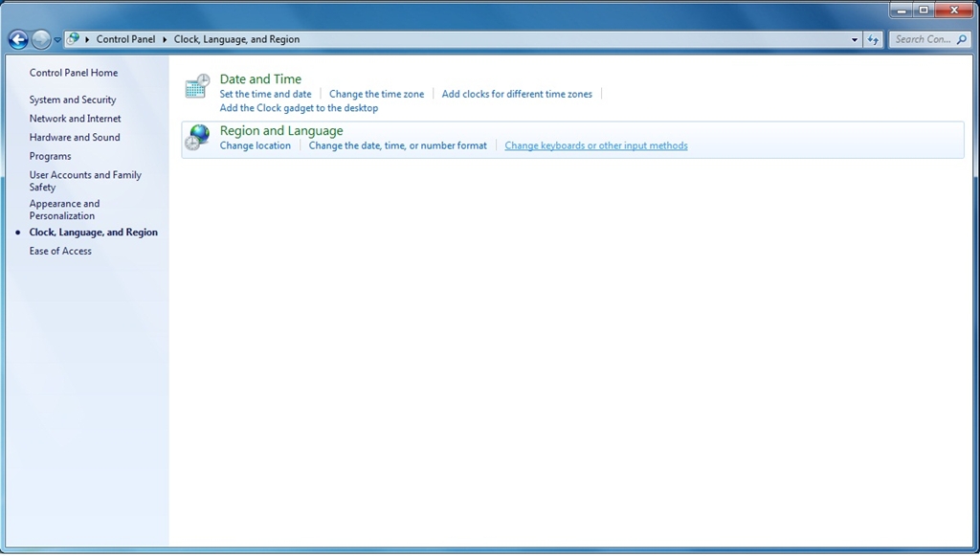The height and width of the screenshot is (556, 980).
Task: Open Appearance and Personalization category
Action: pyautogui.click(x=64, y=210)
